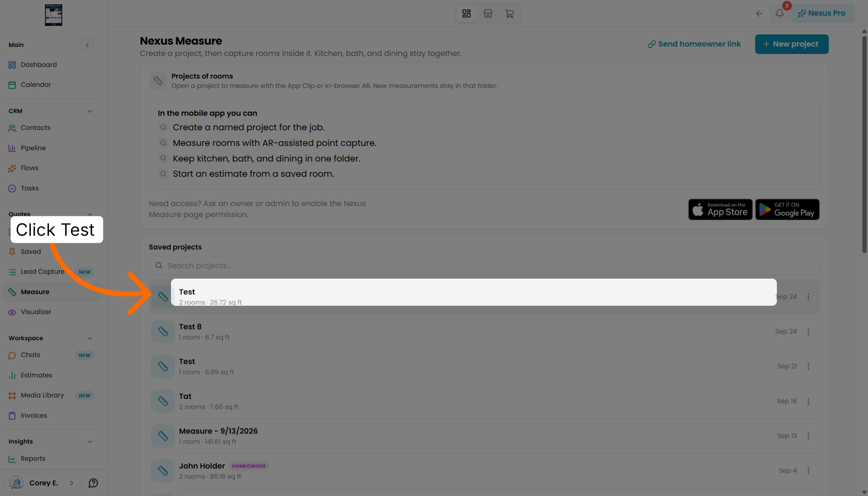
Task: Click the page vertical scrollbar
Action: tap(864, 145)
